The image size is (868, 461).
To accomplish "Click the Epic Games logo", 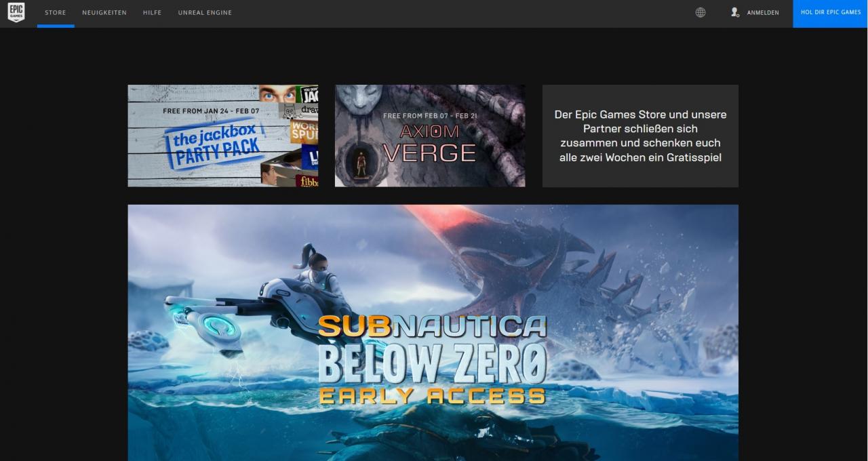I will [16, 13].
